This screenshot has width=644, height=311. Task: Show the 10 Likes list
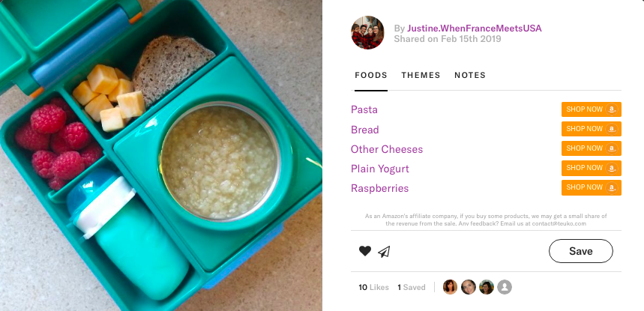point(373,287)
